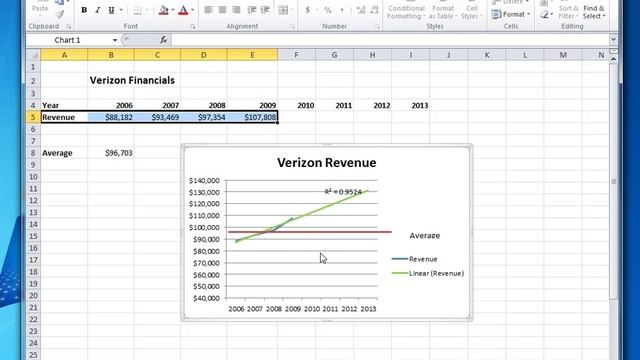Image resolution: width=640 pixels, height=360 pixels.
Task: Toggle Italic formatting in the Font group
Action: click(98, 10)
